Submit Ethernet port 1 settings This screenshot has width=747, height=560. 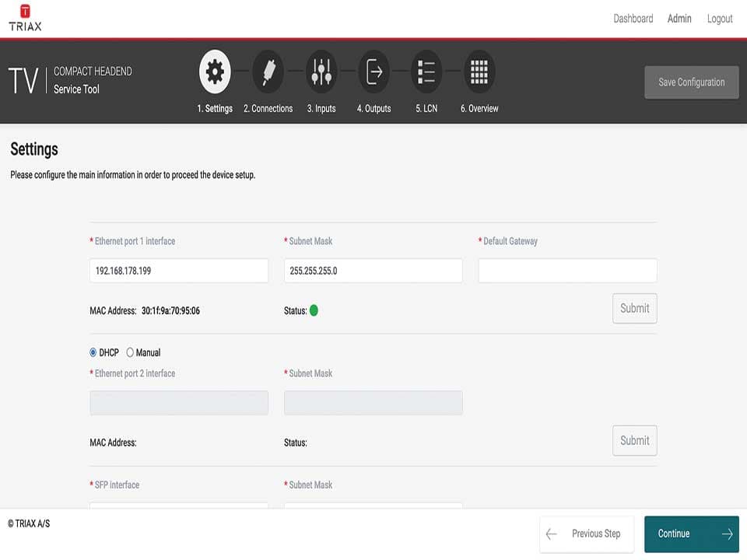[x=634, y=308]
